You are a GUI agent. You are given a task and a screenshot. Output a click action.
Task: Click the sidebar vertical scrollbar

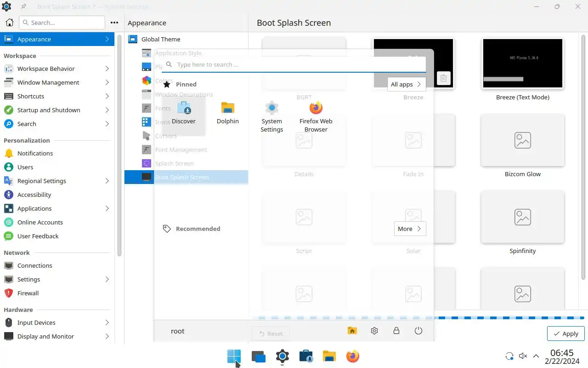(x=119, y=145)
